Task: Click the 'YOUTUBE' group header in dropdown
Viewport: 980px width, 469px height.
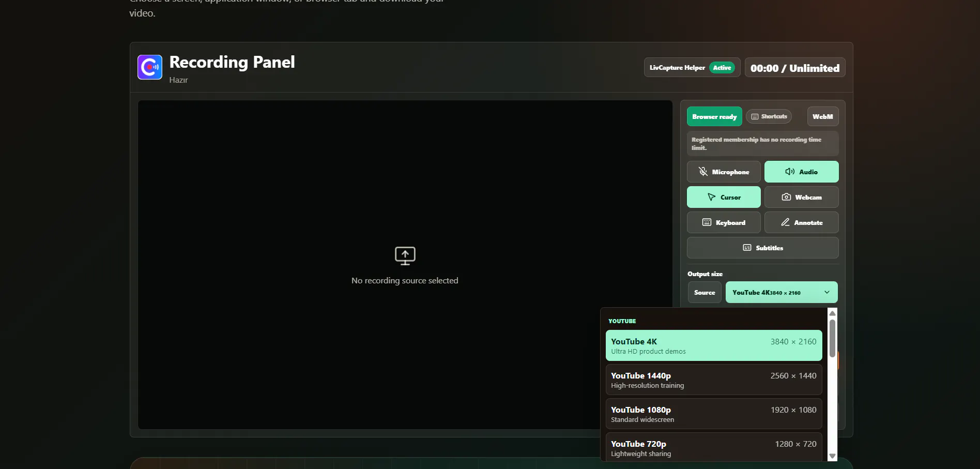Action: tap(622, 321)
